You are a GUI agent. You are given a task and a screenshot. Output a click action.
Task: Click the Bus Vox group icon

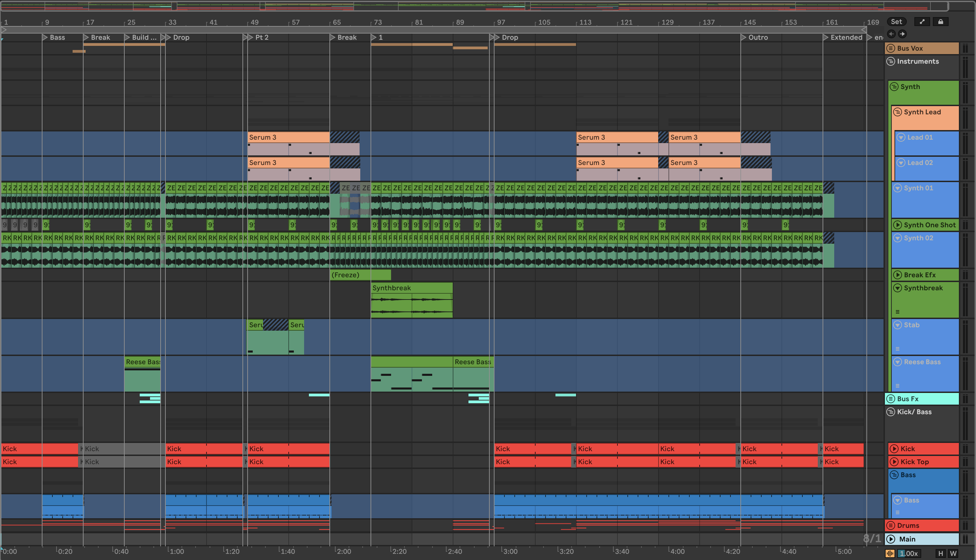(891, 49)
